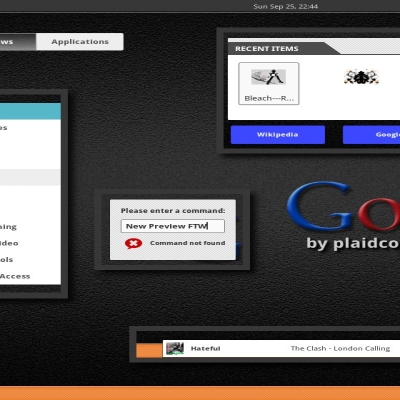This screenshot has width=400, height=400.
Task: Check the date and time in the top bar
Action: pos(285,6)
